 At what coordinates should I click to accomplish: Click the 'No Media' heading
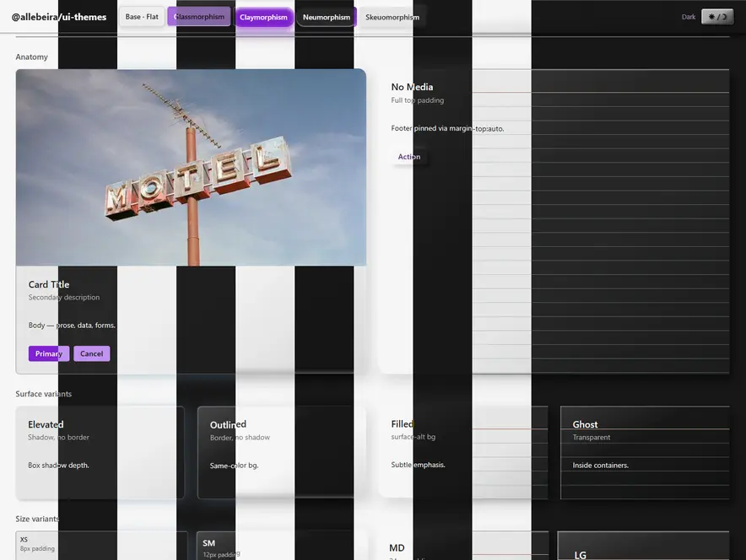click(412, 87)
